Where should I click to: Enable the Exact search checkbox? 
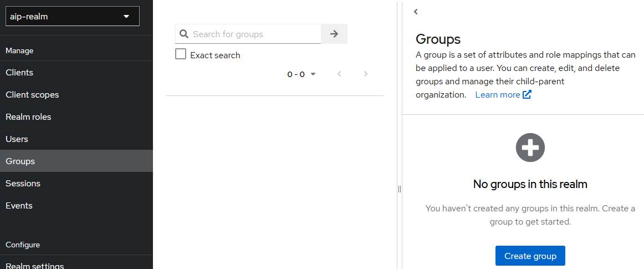click(x=181, y=54)
